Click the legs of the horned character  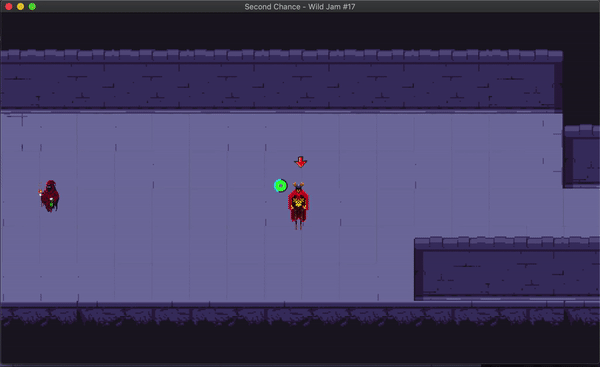point(298,224)
